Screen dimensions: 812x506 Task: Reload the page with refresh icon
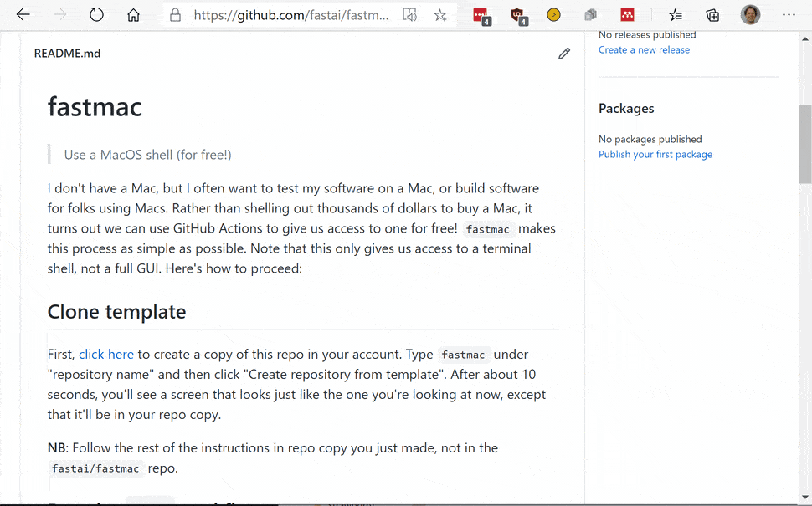(x=96, y=15)
